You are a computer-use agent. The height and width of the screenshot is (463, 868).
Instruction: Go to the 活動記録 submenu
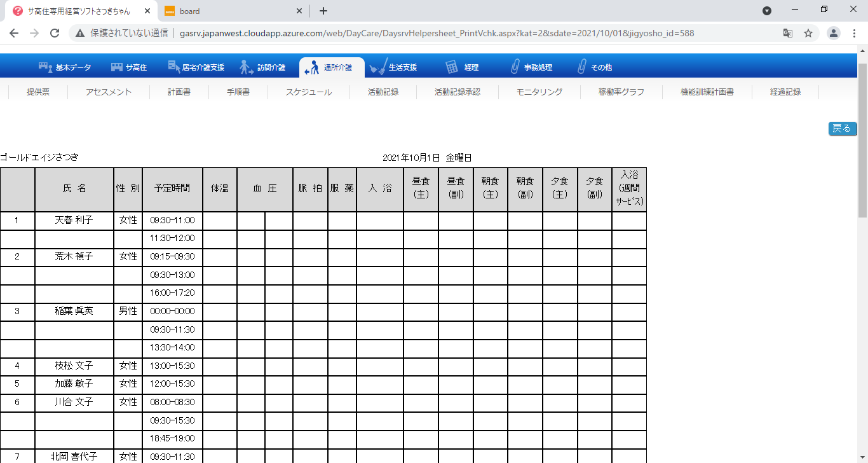point(383,92)
